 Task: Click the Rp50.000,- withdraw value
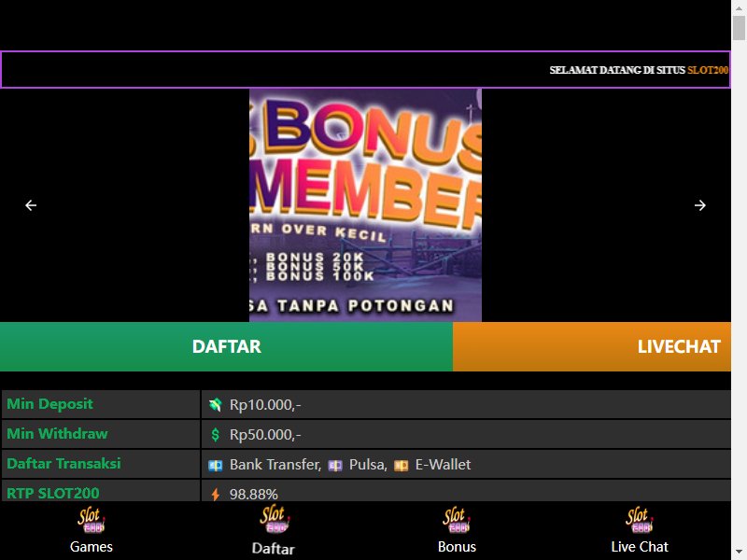pos(265,435)
